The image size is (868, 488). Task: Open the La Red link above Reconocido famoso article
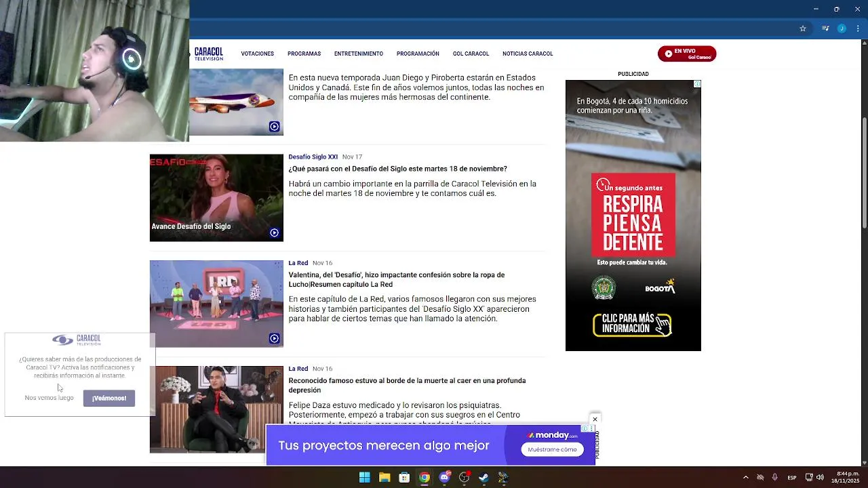coord(298,369)
